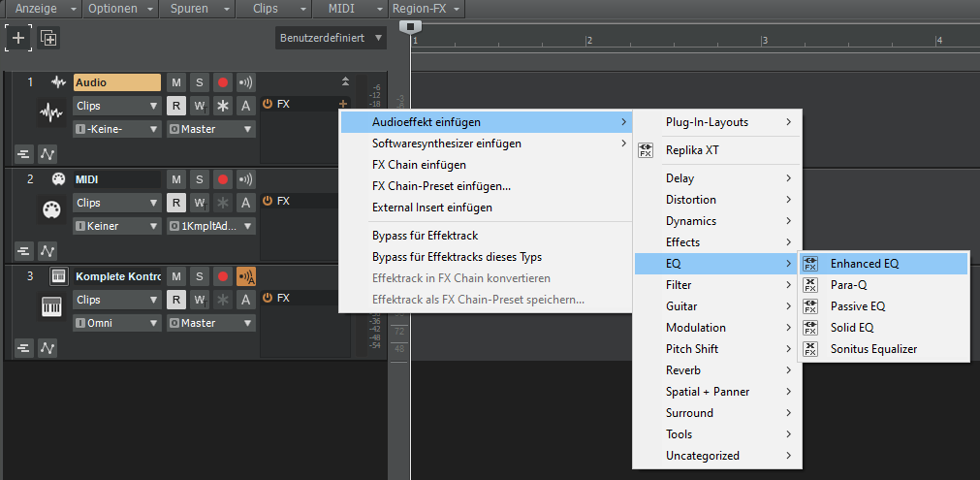Image resolution: width=980 pixels, height=480 pixels.
Task: Click the take lanes icon on MIDI track
Action: [24, 251]
